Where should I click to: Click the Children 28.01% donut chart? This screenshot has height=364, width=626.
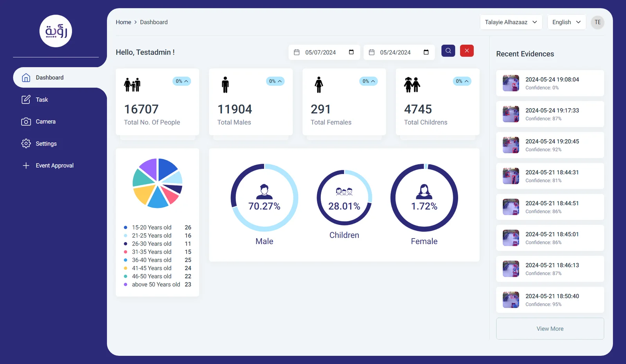(x=344, y=197)
